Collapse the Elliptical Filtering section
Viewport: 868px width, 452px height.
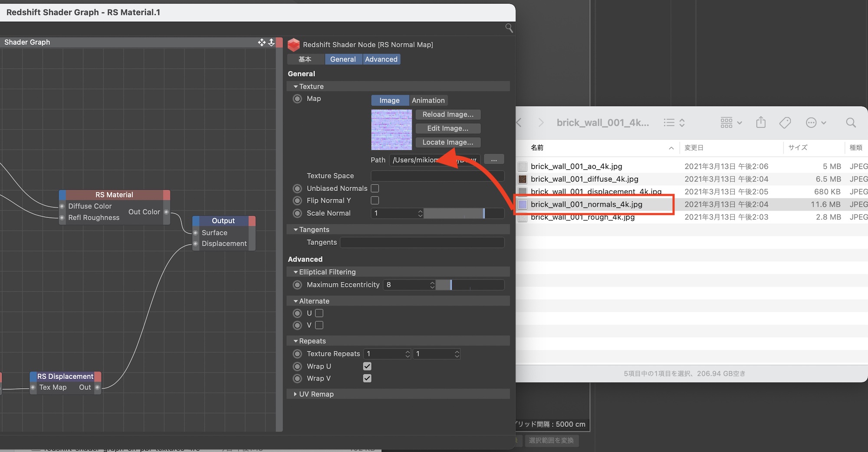click(x=327, y=272)
